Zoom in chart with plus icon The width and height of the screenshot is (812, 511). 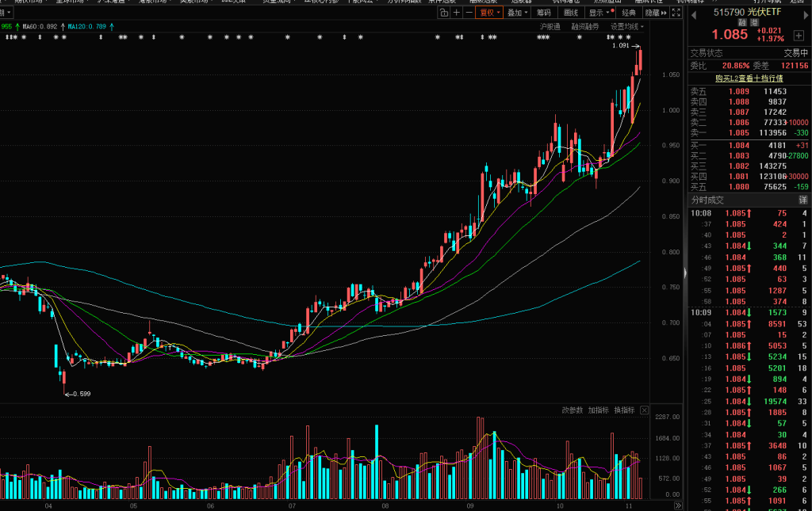[x=457, y=13]
